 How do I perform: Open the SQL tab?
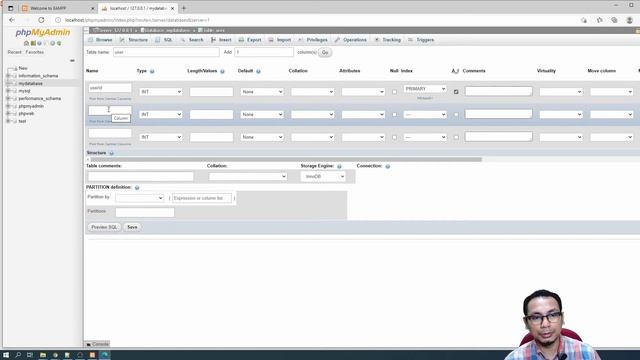point(164,40)
